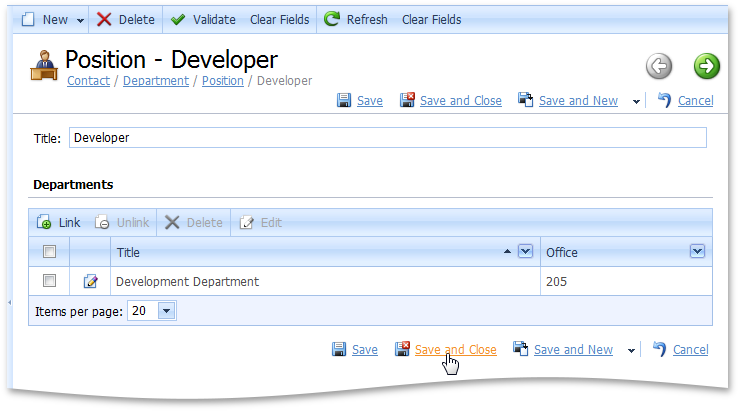Click Clear Fields next to Validate

click(x=279, y=20)
